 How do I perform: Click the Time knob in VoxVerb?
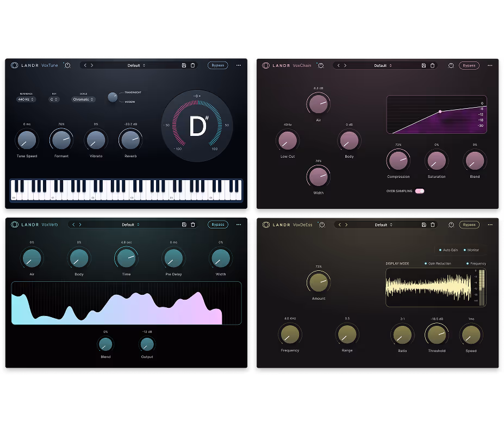(126, 258)
